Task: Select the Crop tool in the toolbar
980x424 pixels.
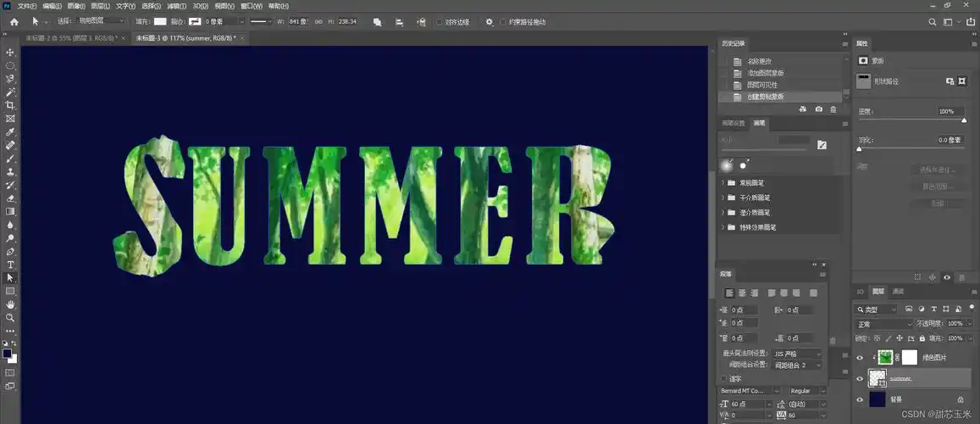Action: point(10,105)
